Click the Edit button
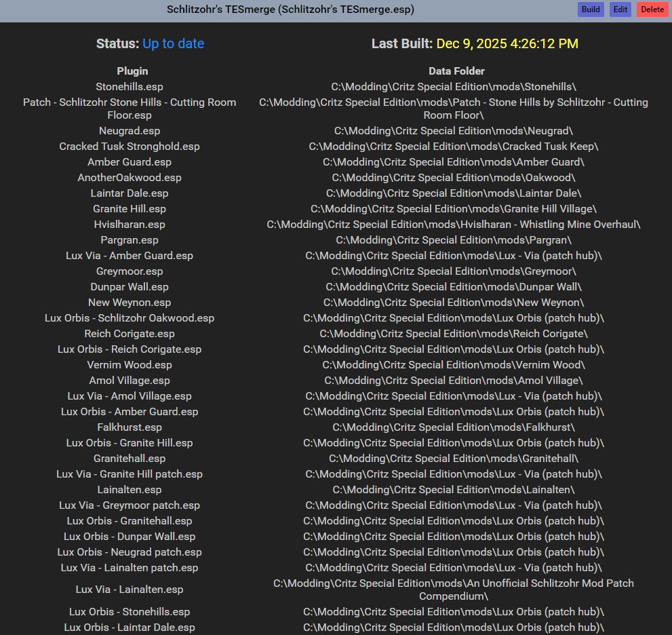672x635 pixels. [620, 9]
